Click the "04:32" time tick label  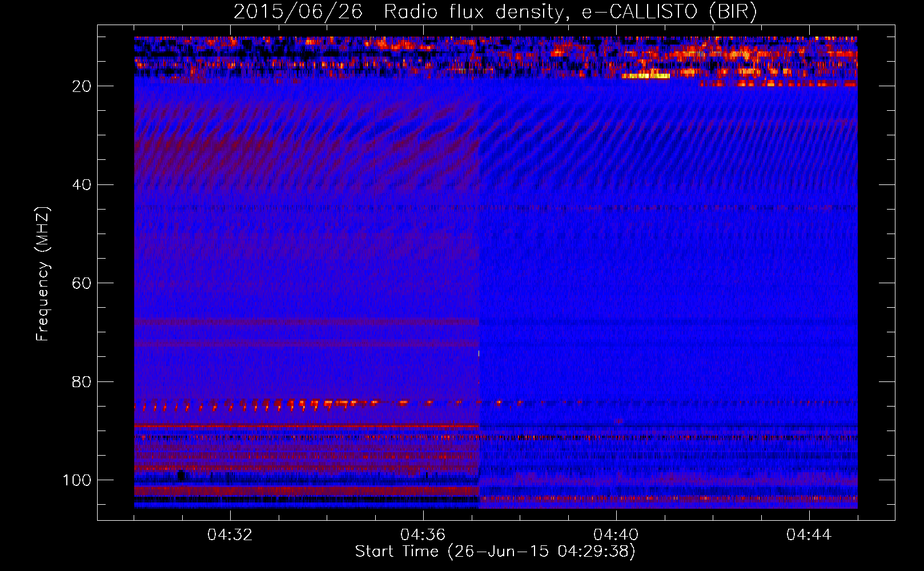230,534
